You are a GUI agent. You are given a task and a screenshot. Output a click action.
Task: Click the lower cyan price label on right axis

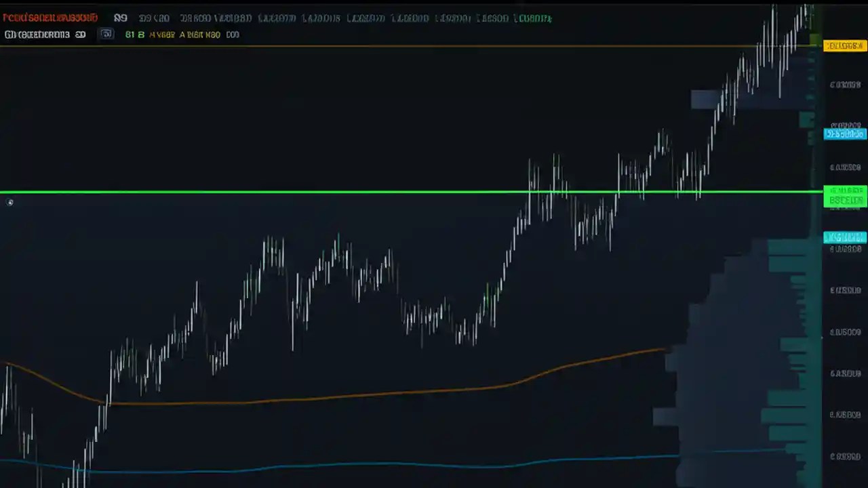pos(844,237)
